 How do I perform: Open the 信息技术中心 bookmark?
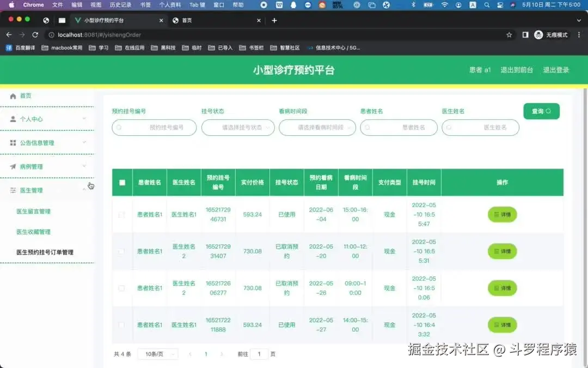click(x=334, y=47)
